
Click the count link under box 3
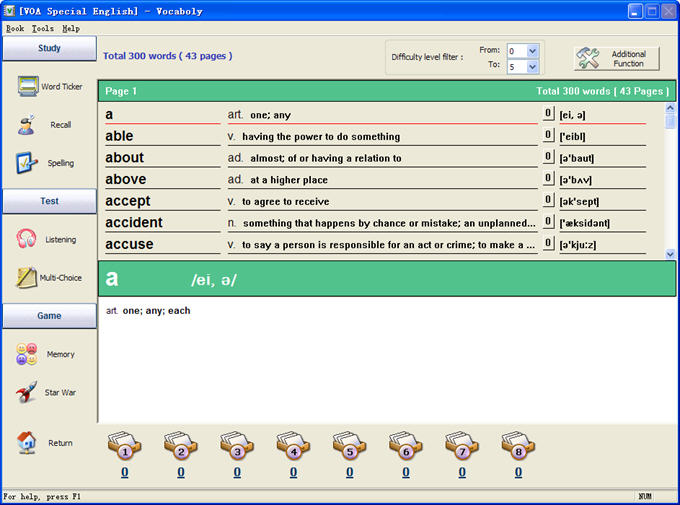[x=237, y=472]
